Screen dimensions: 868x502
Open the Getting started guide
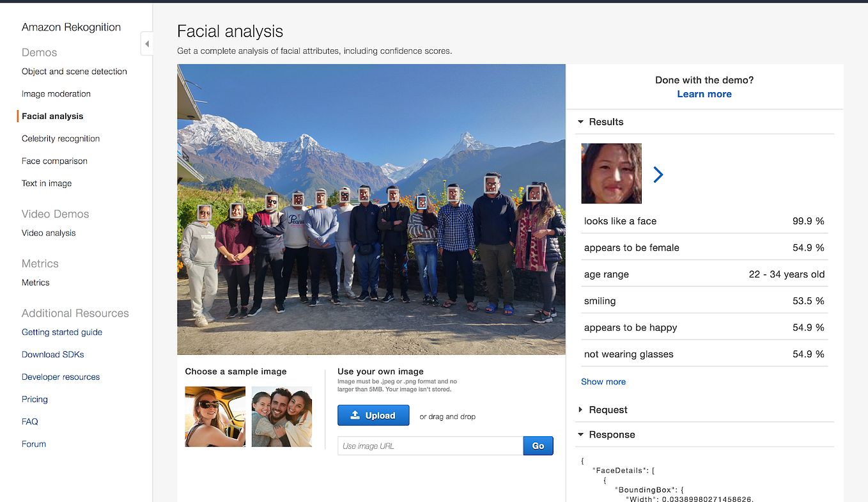tap(61, 332)
